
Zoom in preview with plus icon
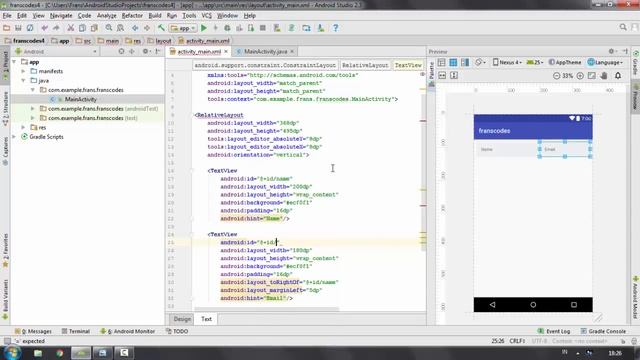580,76
